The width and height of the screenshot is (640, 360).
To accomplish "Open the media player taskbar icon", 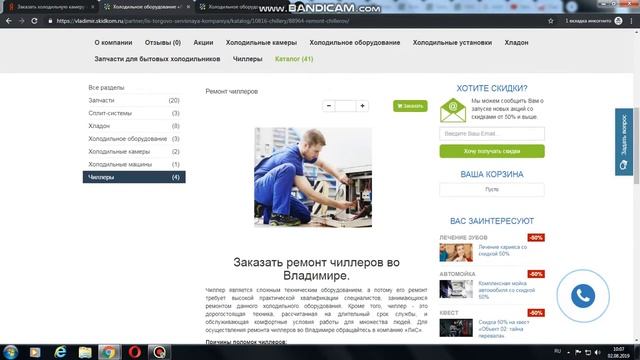I will pyautogui.click(x=35, y=352).
